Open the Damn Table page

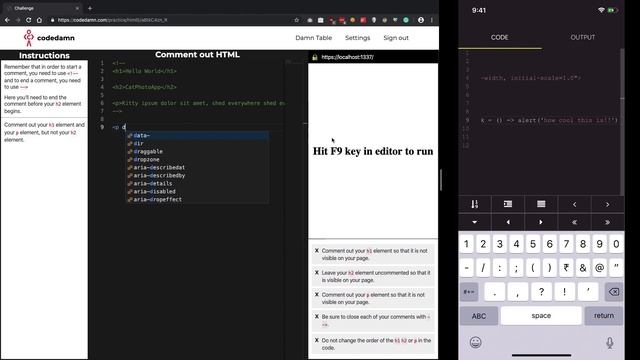pyautogui.click(x=313, y=38)
